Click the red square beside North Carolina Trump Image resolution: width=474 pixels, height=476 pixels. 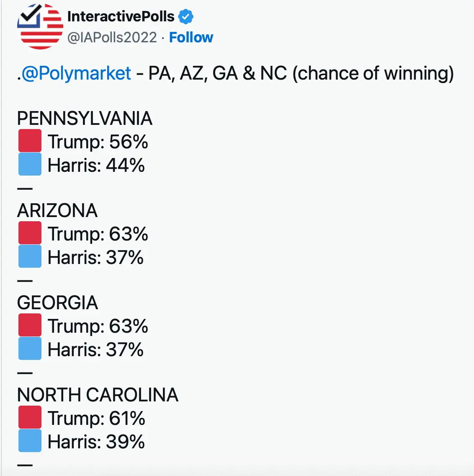point(30,417)
